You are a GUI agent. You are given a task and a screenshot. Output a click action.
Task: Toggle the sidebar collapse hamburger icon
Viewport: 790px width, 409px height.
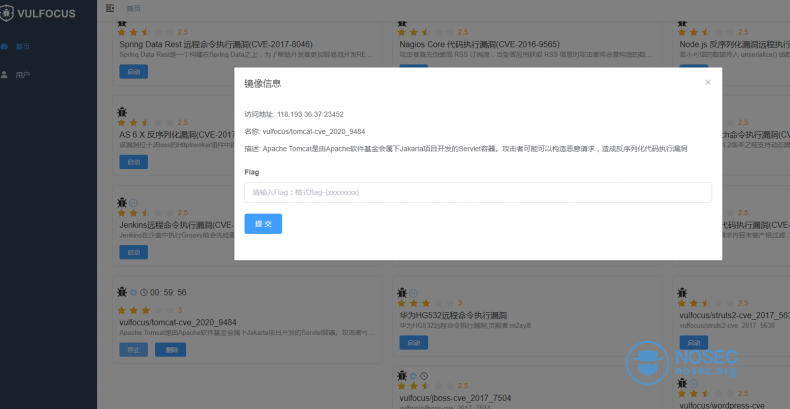coord(110,8)
